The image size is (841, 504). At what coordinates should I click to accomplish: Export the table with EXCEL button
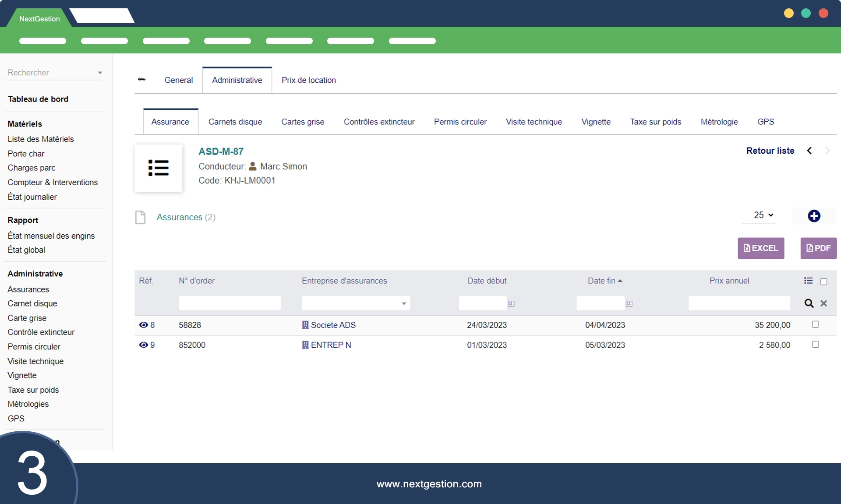tap(760, 248)
